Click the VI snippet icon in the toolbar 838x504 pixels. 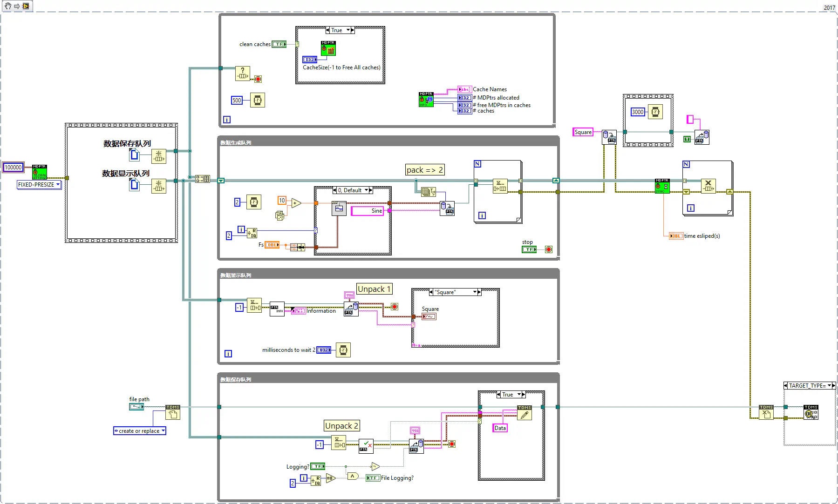(26, 6)
